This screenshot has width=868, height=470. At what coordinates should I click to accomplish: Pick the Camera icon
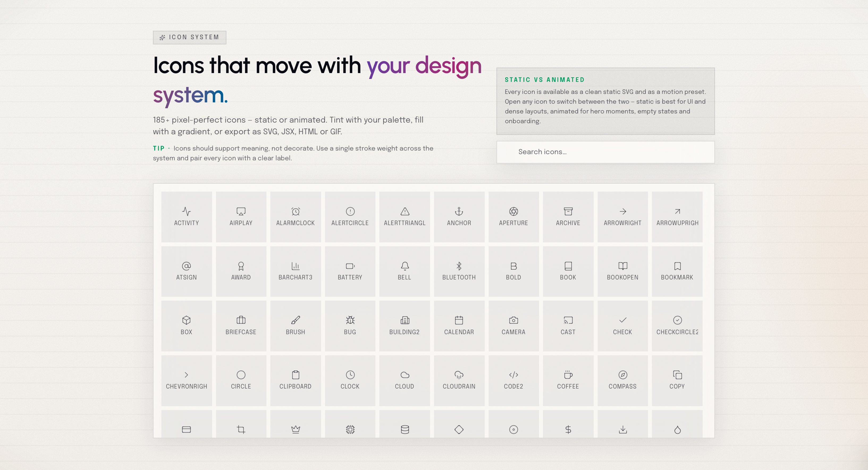pyautogui.click(x=513, y=326)
